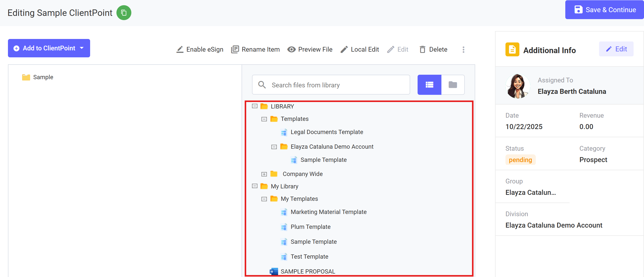The height and width of the screenshot is (277, 644).
Task: Click the Enable eSign pen icon
Action: 180,49
